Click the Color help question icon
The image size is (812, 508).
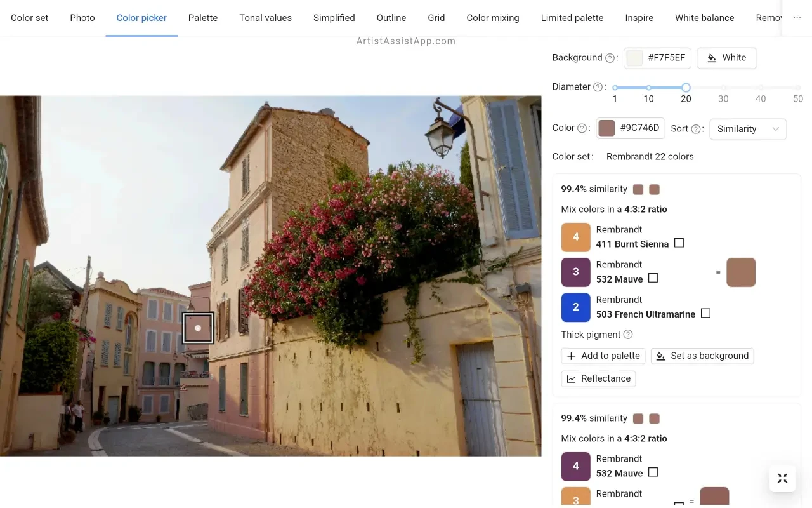pyautogui.click(x=582, y=128)
